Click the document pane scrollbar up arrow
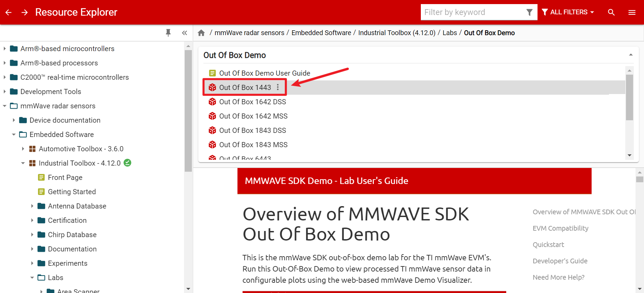 point(640,172)
